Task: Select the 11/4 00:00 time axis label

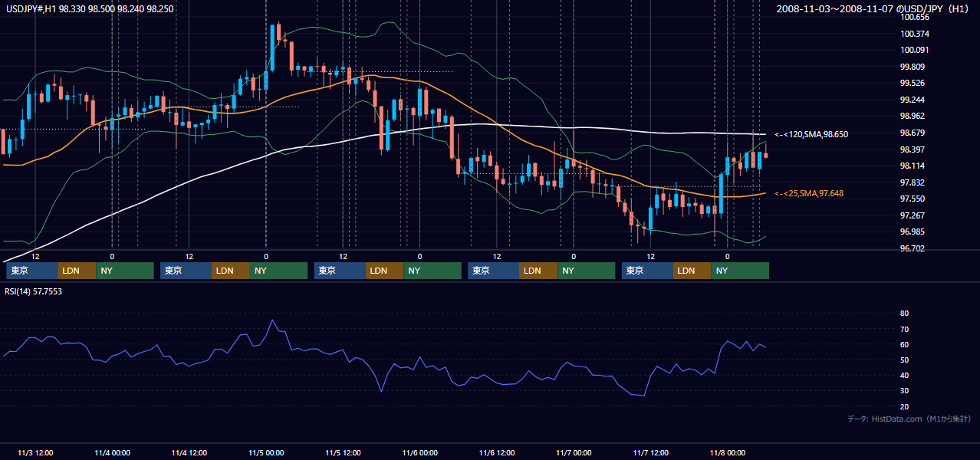Action: coord(112,452)
